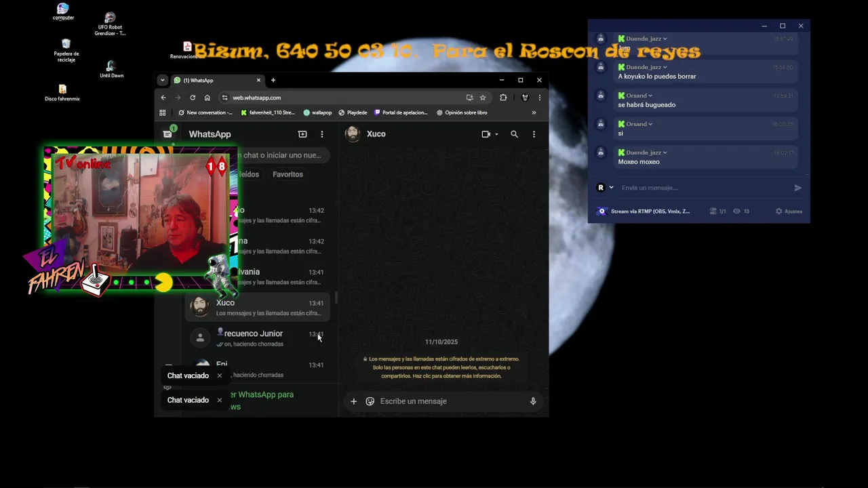Click the attach plus icon in message bar
The height and width of the screenshot is (488, 868).
pyautogui.click(x=353, y=401)
